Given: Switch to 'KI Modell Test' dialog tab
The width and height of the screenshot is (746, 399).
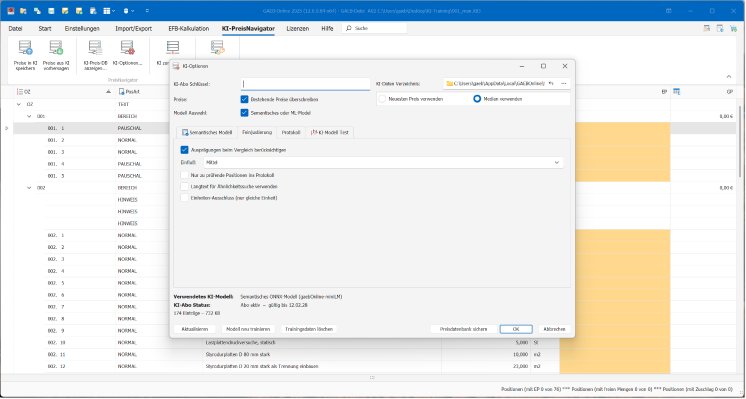Looking at the screenshot, I should pos(329,133).
